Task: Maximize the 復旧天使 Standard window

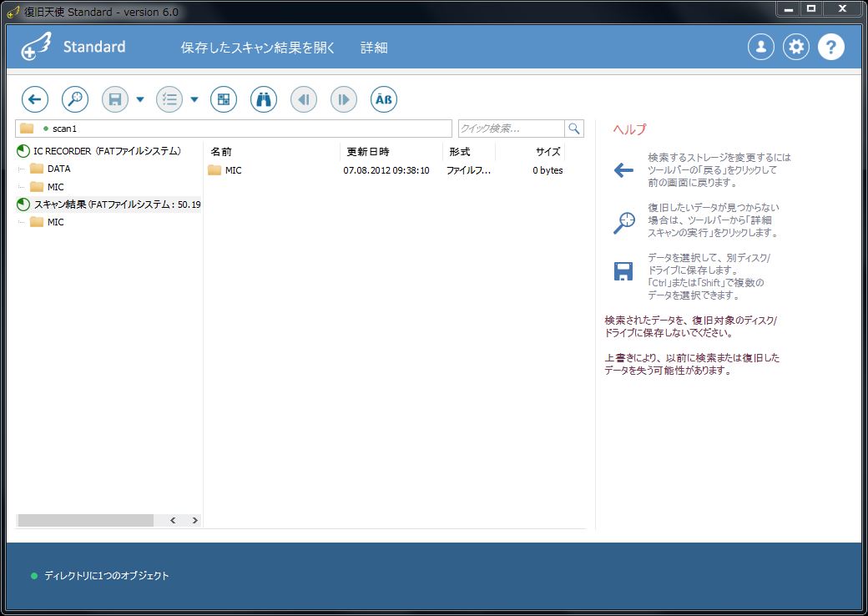Action: [811, 9]
